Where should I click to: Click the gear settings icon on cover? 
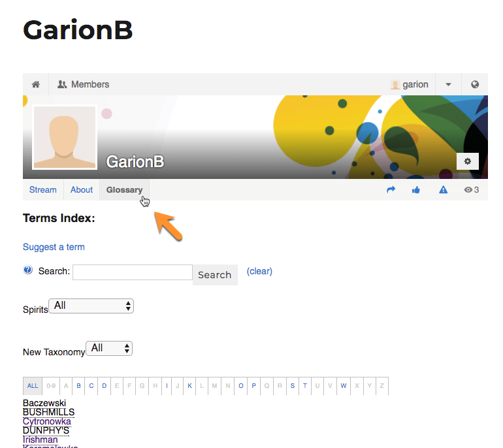pyautogui.click(x=468, y=161)
